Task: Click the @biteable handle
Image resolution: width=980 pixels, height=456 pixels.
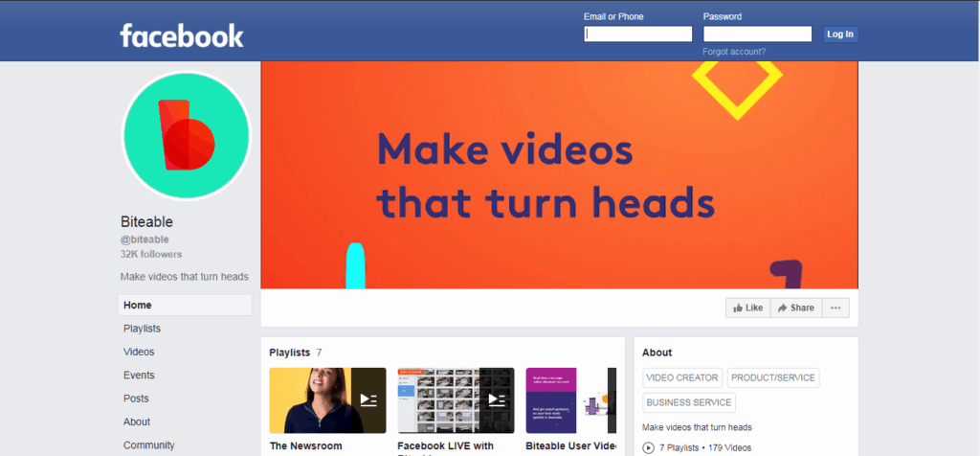Action: pos(145,239)
